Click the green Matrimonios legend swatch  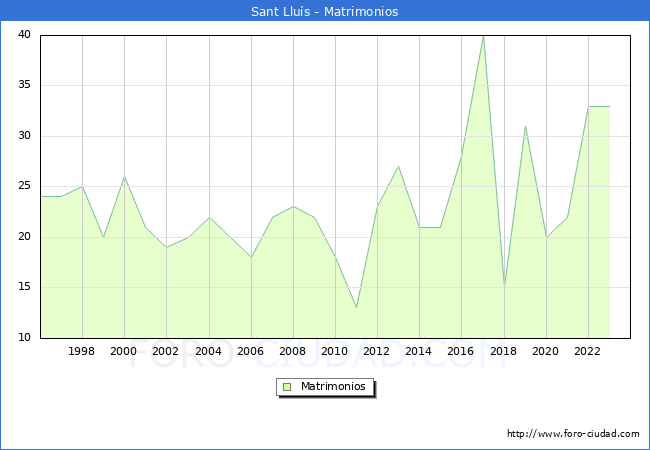287,387
